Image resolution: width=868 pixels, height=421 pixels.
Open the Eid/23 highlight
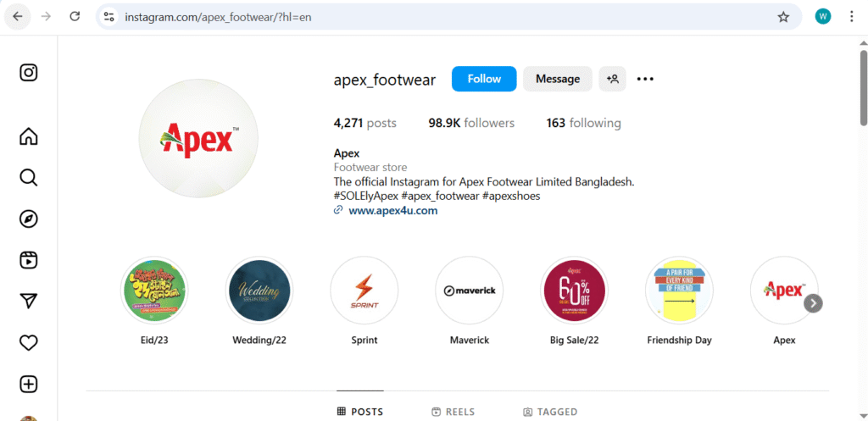tap(154, 291)
